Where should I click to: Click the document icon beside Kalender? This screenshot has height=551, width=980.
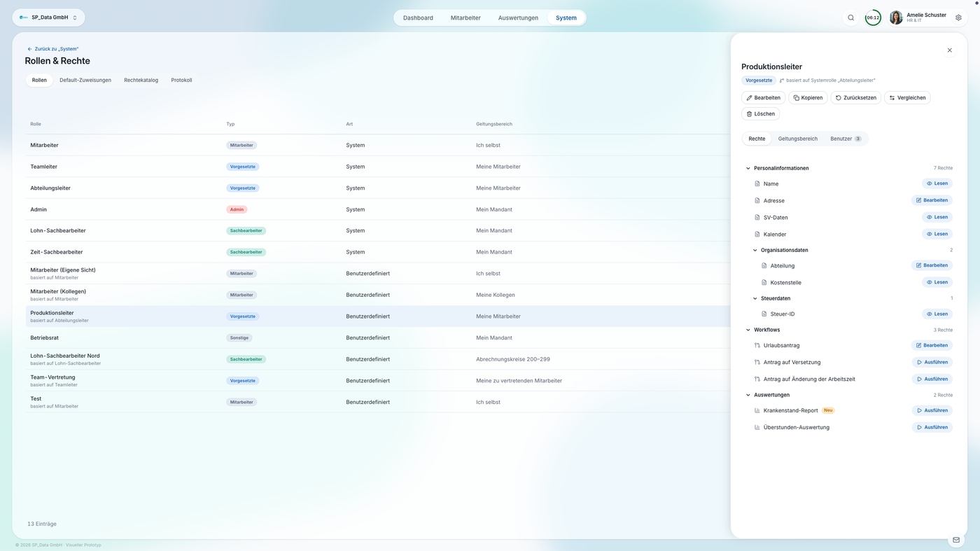pyautogui.click(x=757, y=234)
